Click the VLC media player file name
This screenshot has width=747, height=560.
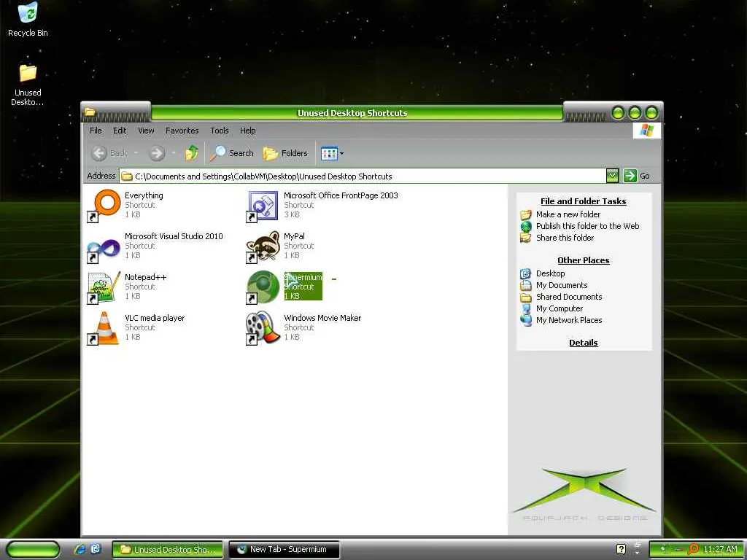point(155,318)
